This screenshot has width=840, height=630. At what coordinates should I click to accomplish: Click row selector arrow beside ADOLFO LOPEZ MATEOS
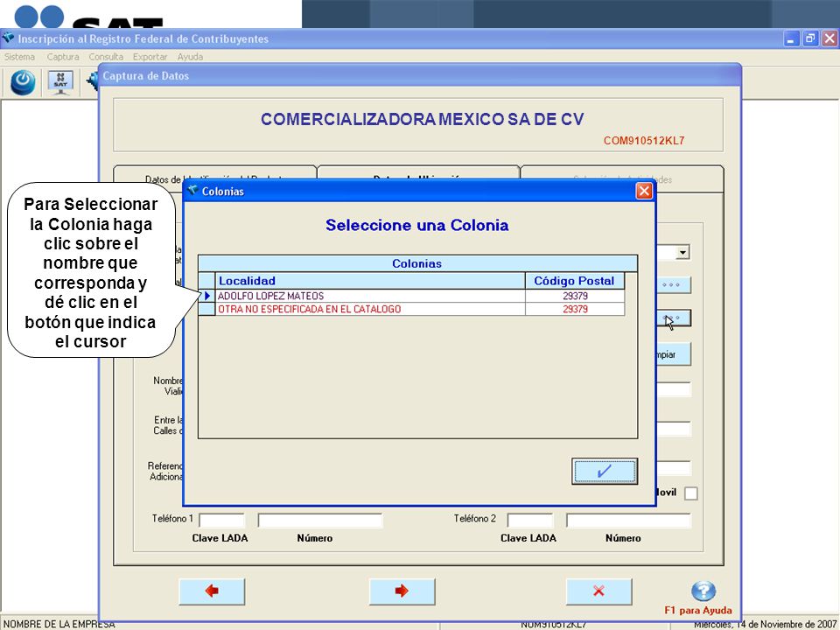[206, 296]
